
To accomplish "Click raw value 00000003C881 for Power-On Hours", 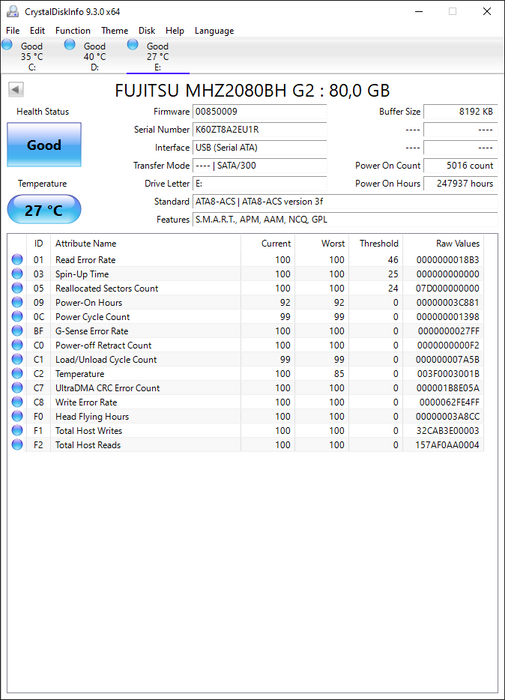I will pos(448,303).
